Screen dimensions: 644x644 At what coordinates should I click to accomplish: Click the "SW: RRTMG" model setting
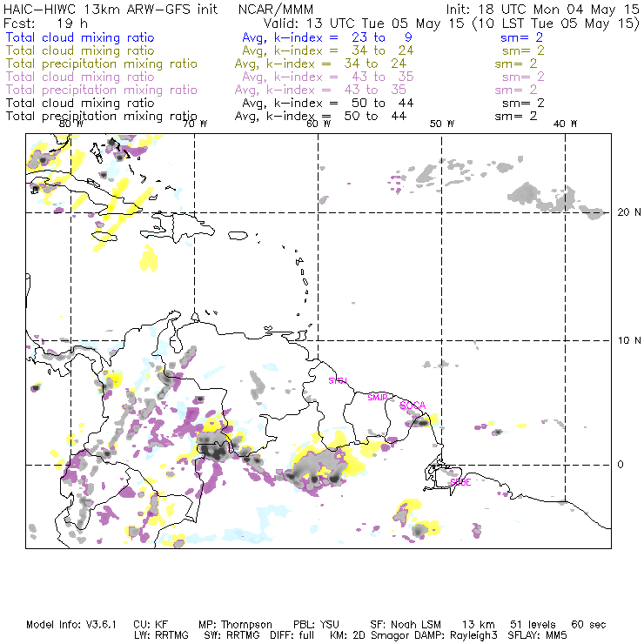pyautogui.click(x=232, y=635)
